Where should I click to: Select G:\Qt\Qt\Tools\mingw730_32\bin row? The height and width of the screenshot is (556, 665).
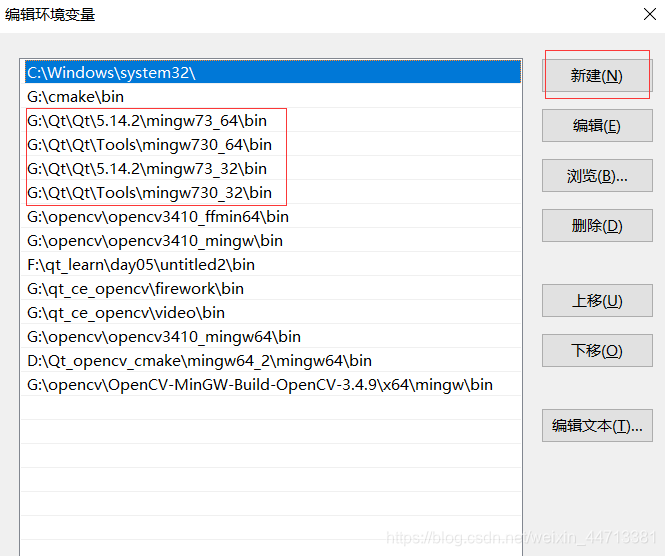[271, 192]
